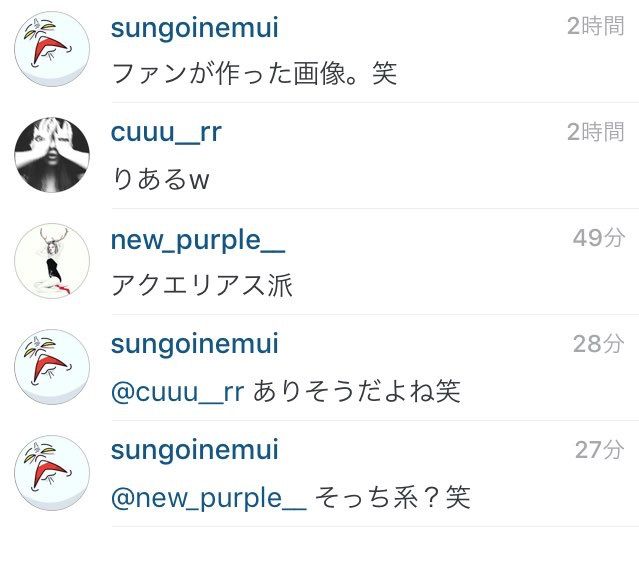Tap @cuuu__rr mention in reply
639x575 pixels.
pos(177,392)
